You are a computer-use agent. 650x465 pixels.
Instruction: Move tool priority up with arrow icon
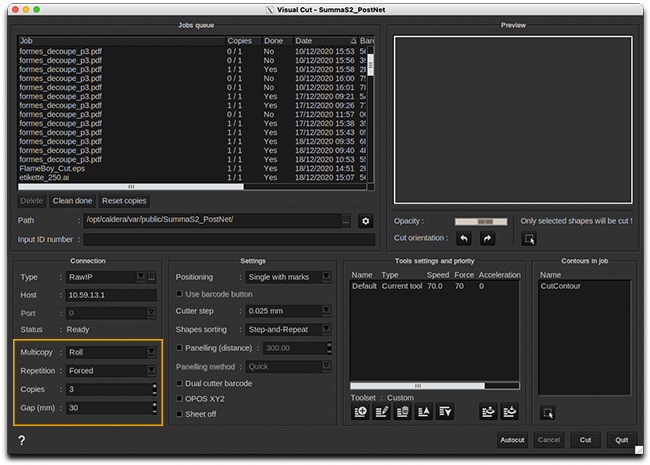coord(424,410)
